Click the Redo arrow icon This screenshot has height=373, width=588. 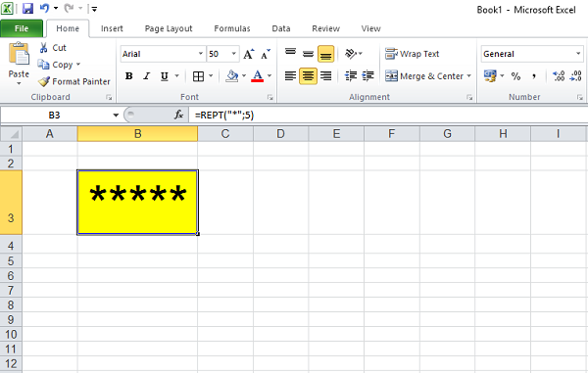[69, 8]
